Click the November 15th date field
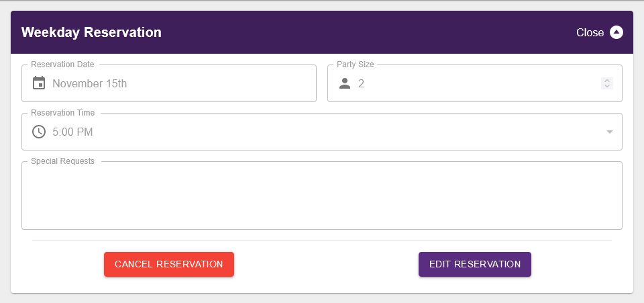The width and height of the screenshot is (644, 303). tap(89, 84)
